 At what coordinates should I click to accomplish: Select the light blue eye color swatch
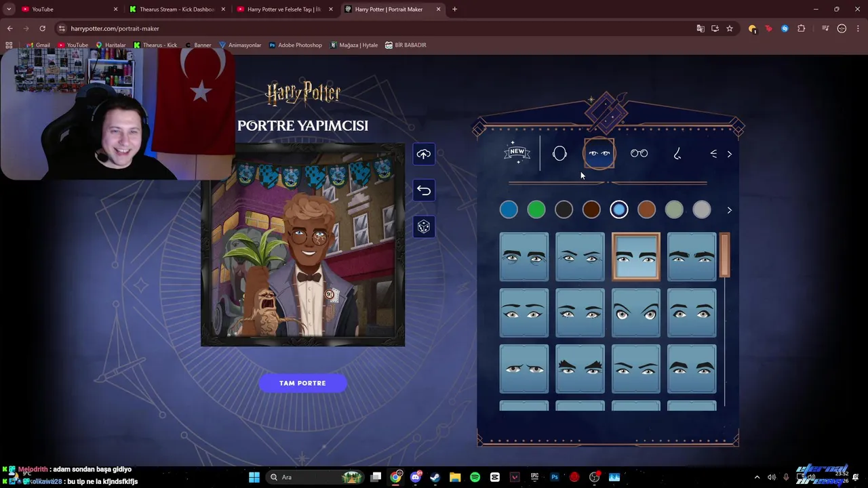(619, 210)
